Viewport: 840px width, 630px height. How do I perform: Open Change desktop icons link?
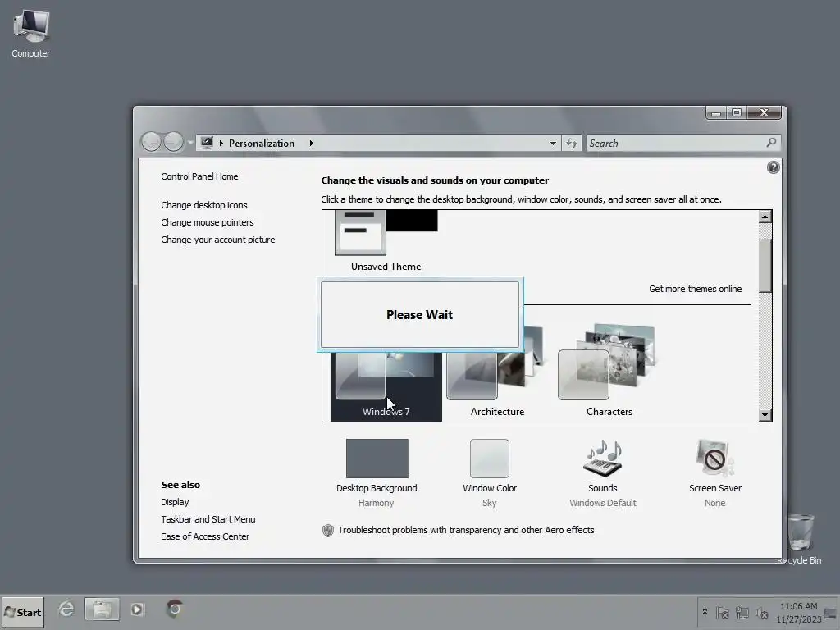[204, 205]
